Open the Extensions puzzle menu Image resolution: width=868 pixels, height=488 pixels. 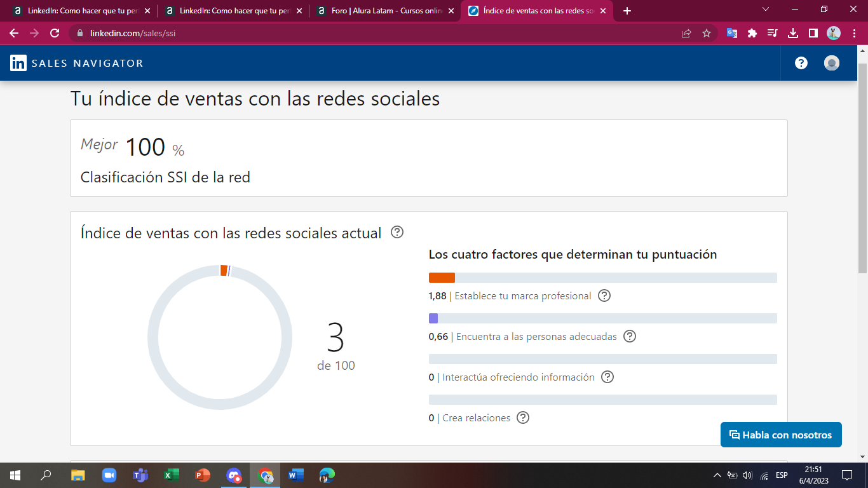coord(752,33)
